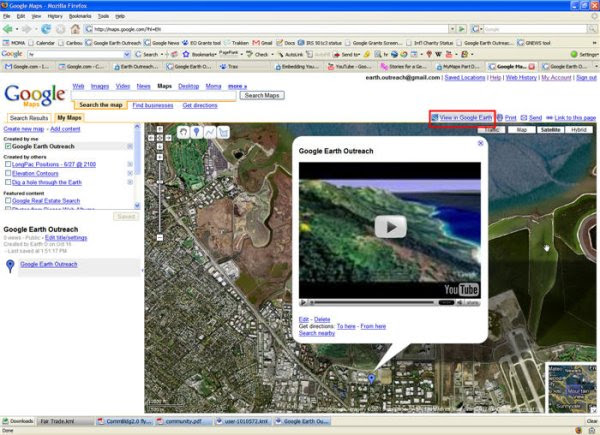Image resolution: width=600 pixels, height=435 pixels.
Task: Click the Wikipedia W icon in the Google Toolbar
Action: pos(439,54)
